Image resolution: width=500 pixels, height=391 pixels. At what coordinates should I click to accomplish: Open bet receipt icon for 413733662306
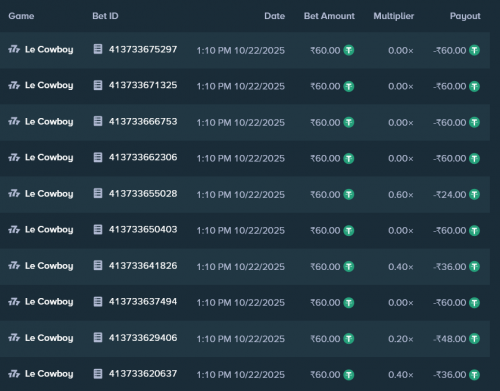coord(98,157)
